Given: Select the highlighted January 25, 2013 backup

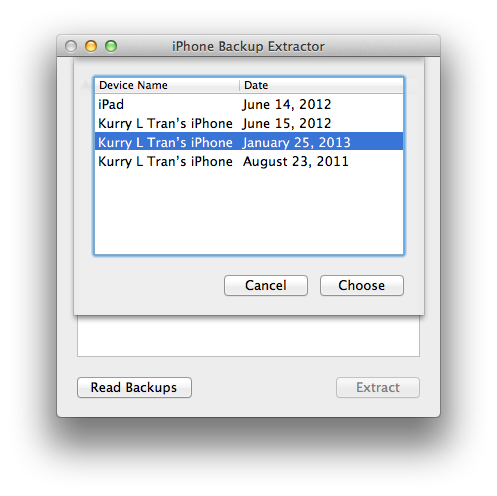Looking at the screenshot, I should coord(249,142).
